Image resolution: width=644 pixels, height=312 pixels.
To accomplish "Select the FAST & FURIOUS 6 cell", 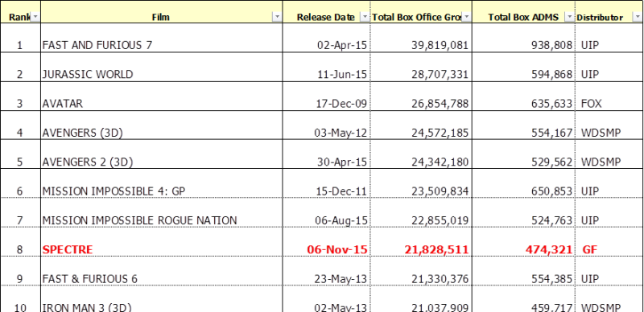I will click(x=162, y=271).
